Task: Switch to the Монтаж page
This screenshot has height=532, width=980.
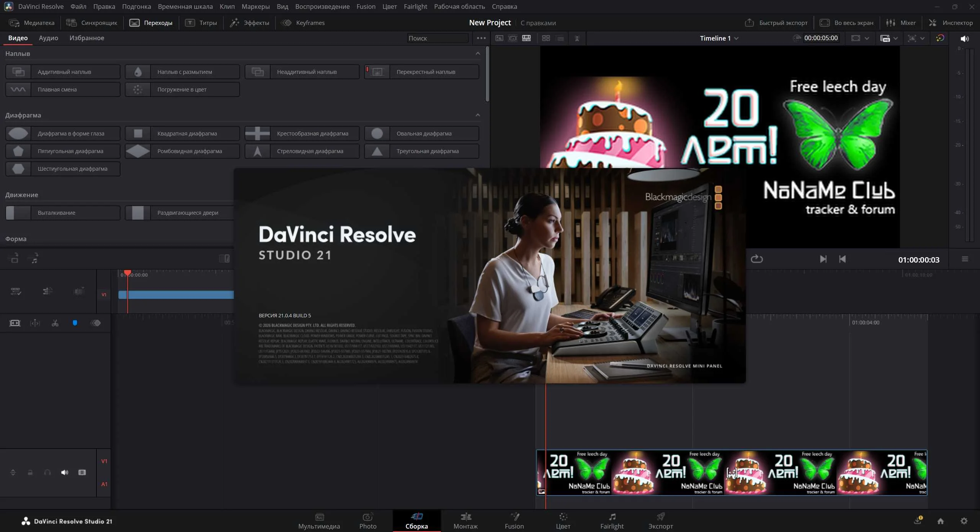Action: pyautogui.click(x=465, y=521)
